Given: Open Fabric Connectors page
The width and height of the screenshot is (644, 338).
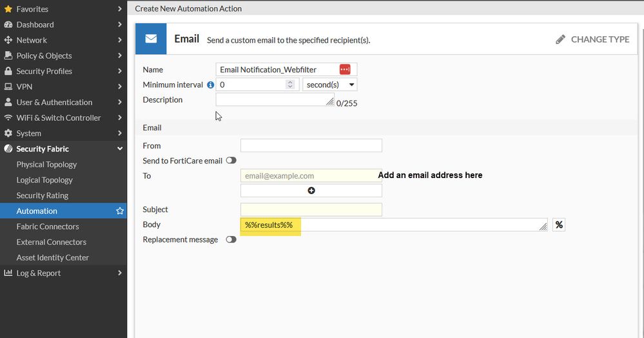Looking at the screenshot, I should [48, 226].
